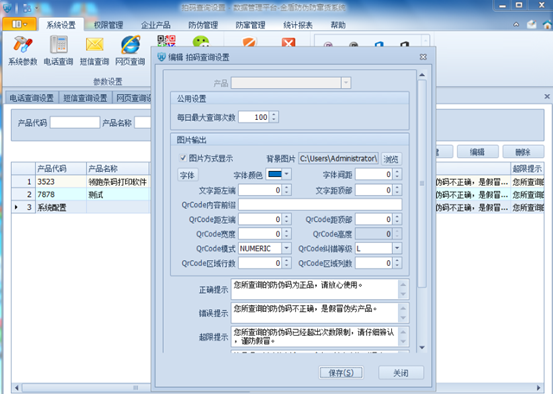Click the mail icon at top right
The width and height of the screenshot is (553, 394).
[x=531, y=24]
